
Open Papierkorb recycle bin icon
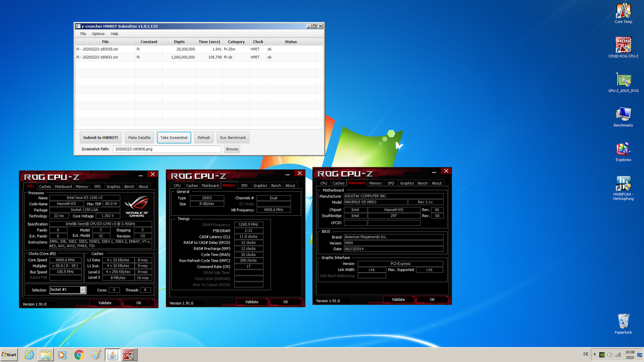(623, 324)
